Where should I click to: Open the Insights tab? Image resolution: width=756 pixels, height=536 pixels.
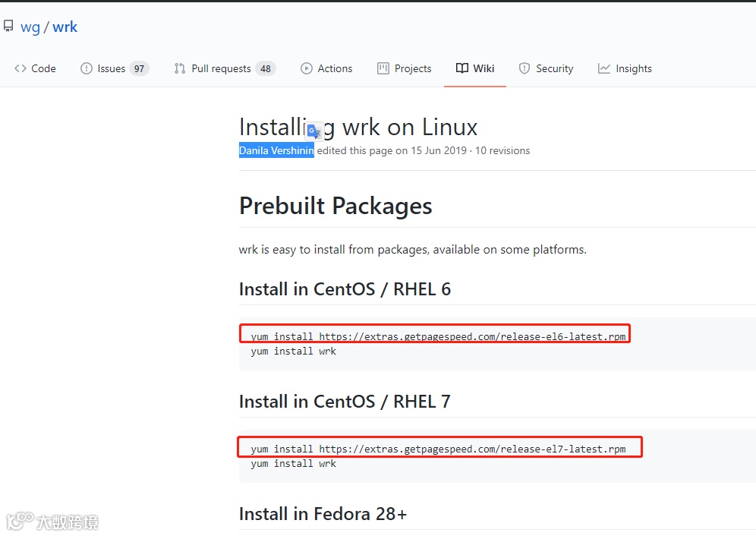point(625,68)
